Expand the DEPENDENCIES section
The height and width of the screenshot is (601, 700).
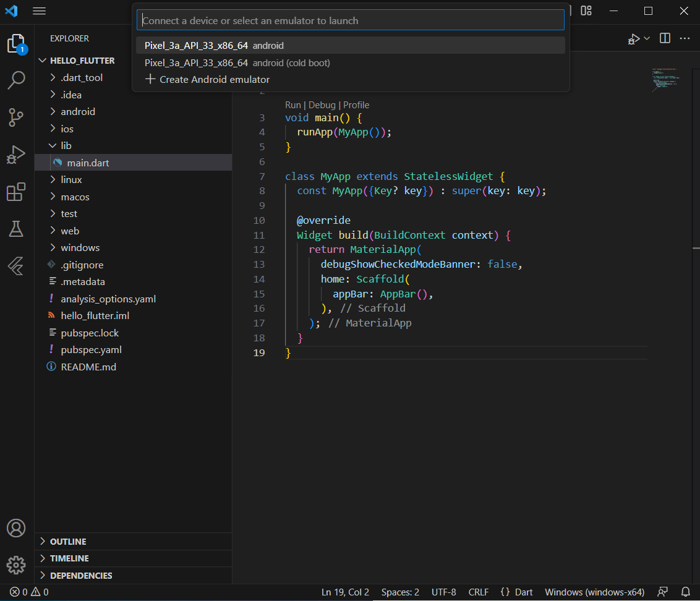coord(133,576)
